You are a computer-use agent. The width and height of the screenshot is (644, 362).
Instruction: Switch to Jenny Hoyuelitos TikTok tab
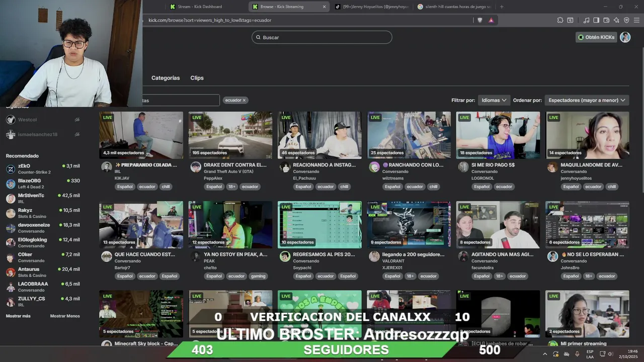click(x=372, y=7)
